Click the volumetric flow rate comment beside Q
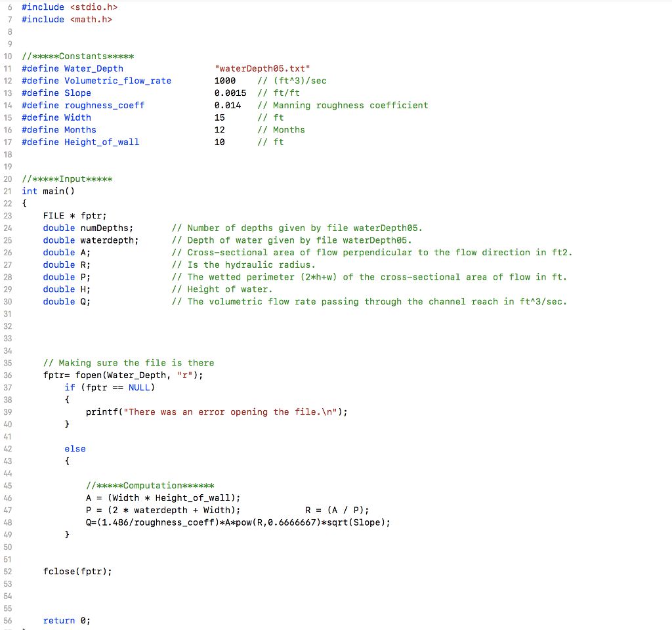Screen dimensions: 672x630 [369, 302]
